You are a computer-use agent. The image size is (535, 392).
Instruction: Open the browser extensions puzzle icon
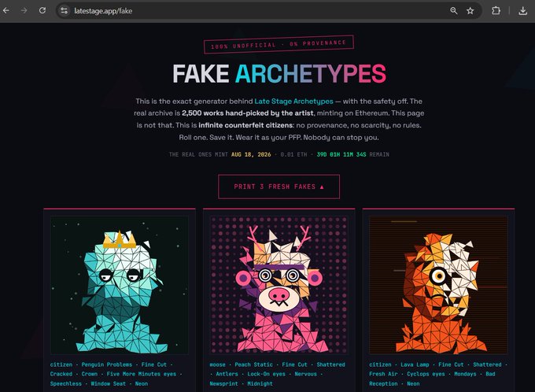496,11
